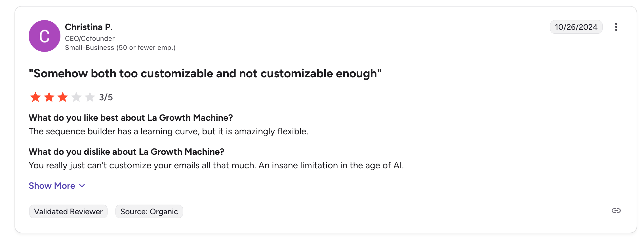Click the purple "C" reviewer avatar
This screenshot has width=644, height=242.
[45, 36]
